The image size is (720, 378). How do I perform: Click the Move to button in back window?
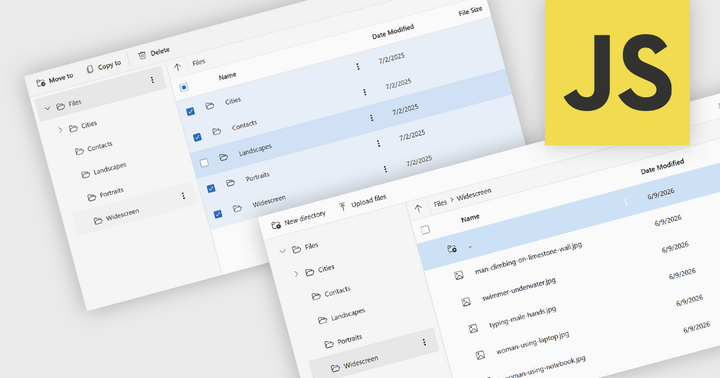55,79
